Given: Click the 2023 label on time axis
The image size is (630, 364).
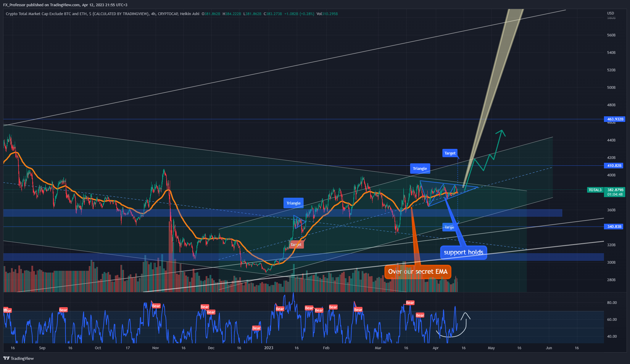Looking at the screenshot, I should pyautogui.click(x=269, y=348).
